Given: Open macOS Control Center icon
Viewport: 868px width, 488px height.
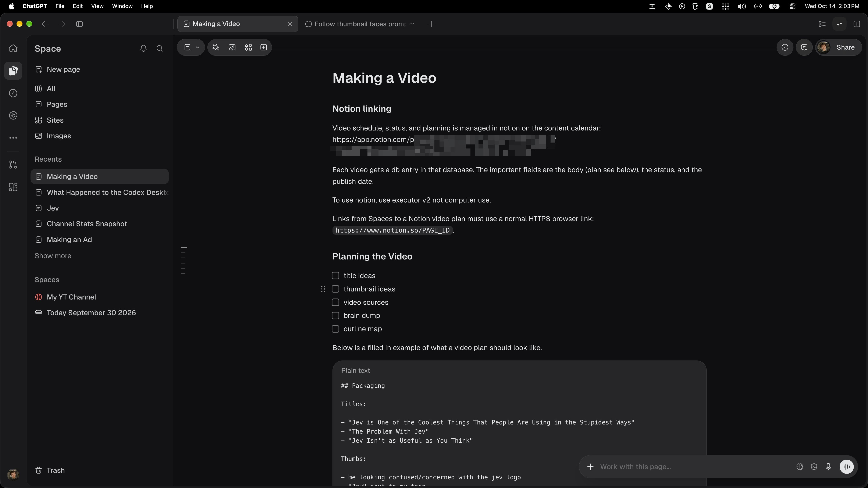Looking at the screenshot, I should pos(793,6).
